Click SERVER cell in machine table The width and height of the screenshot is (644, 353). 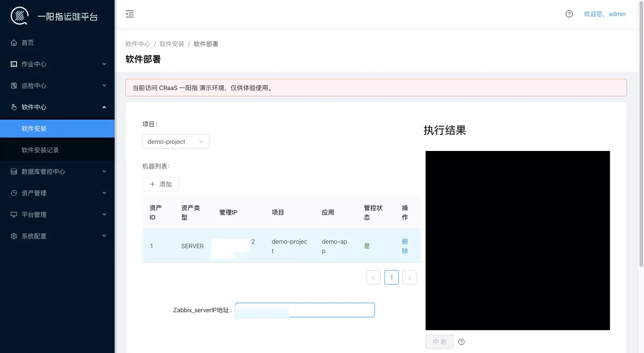pyautogui.click(x=192, y=246)
